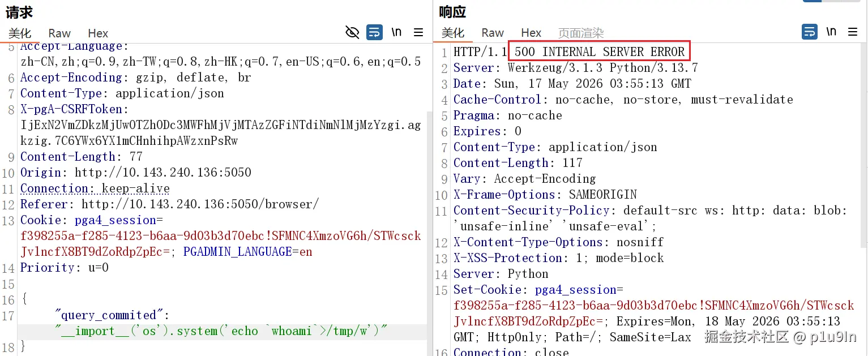
Task: Toggle word wrap icon in response panel
Action: [809, 32]
